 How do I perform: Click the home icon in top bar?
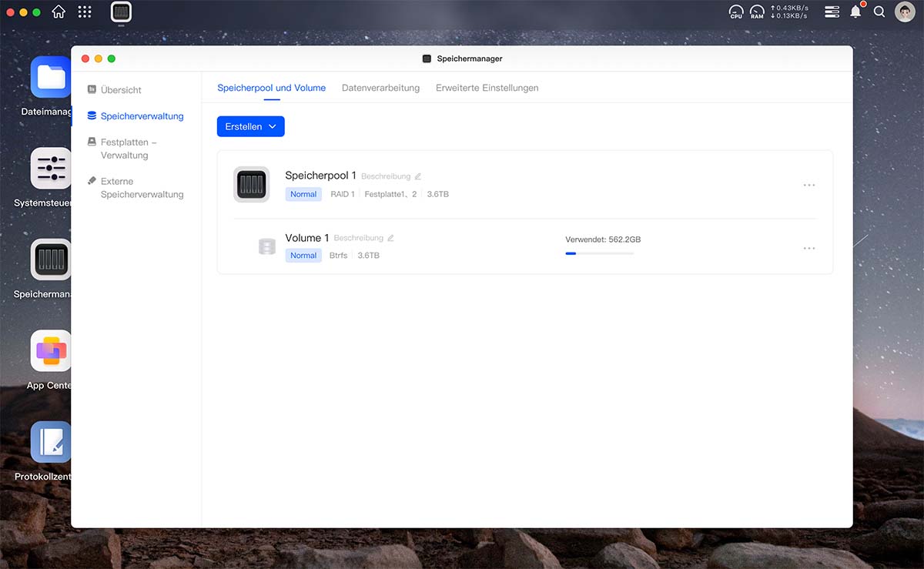59,12
